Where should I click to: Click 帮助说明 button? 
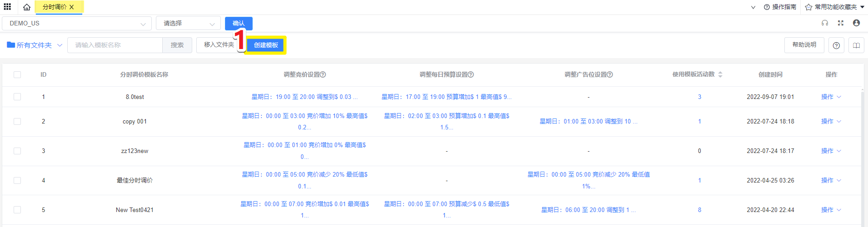(804, 44)
